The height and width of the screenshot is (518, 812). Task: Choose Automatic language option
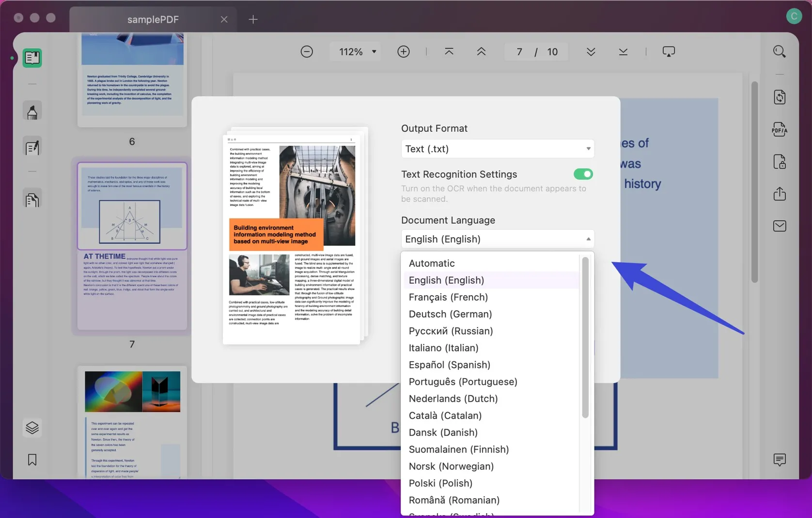[x=432, y=263]
